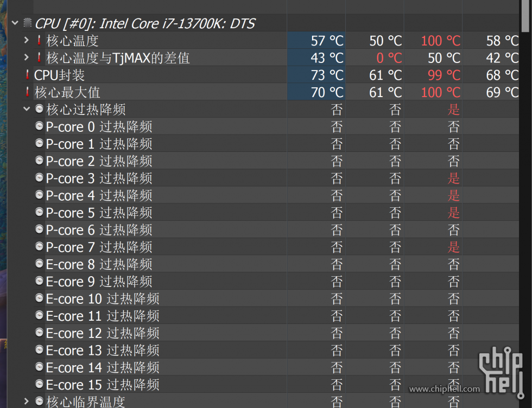
Task: Expand the 核心温度与TjMAX的差值 row
Action: point(27,58)
